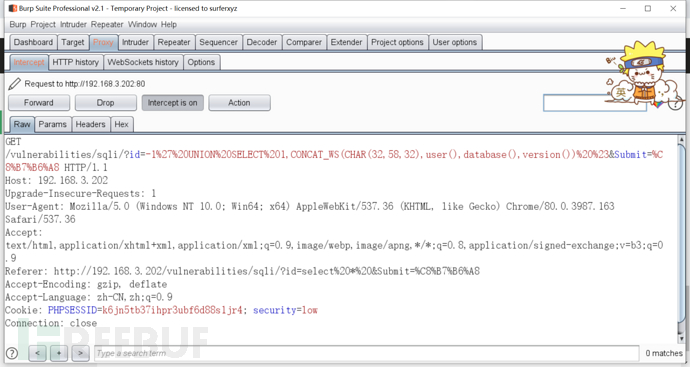Open the Repeater menu in menu bar
690x367 pixels.
(x=107, y=25)
